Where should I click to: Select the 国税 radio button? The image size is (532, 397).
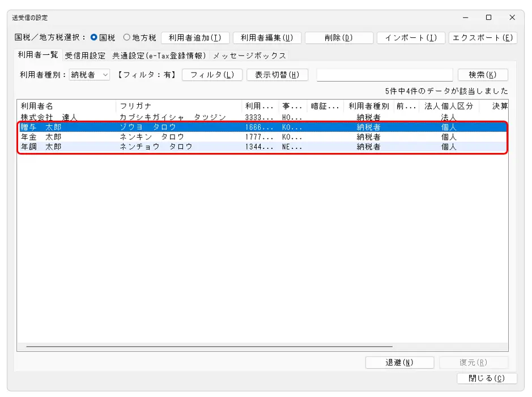pos(95,38)
